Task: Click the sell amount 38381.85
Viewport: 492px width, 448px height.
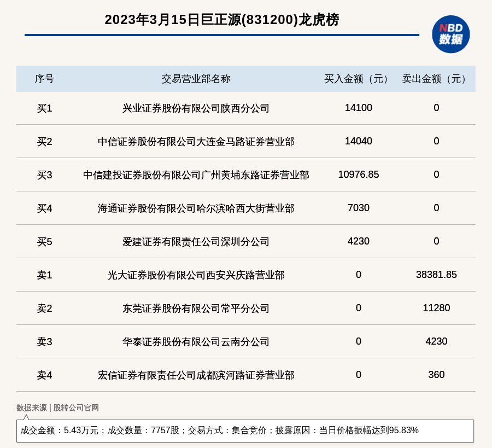Action: tap(436, 275)
